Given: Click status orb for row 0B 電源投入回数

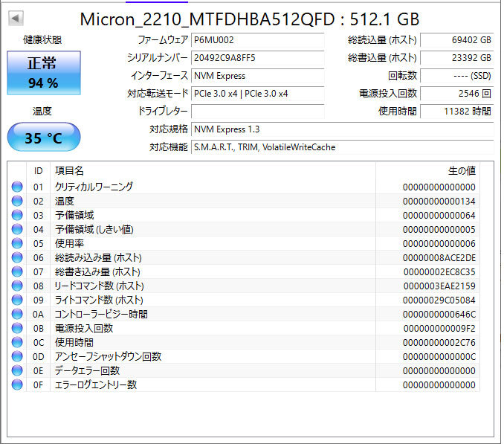Looking at the screenshot, I should pos(17,328).
